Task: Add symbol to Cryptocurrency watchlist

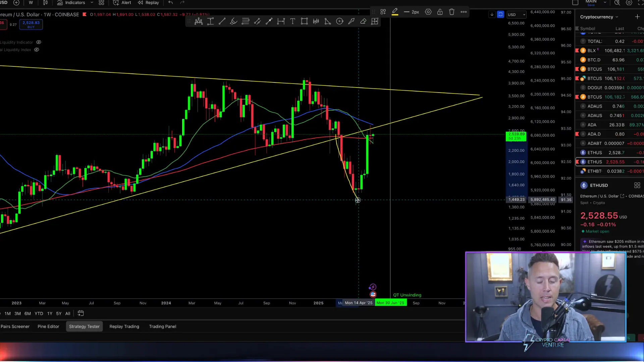Action: [x=637, y=17]
